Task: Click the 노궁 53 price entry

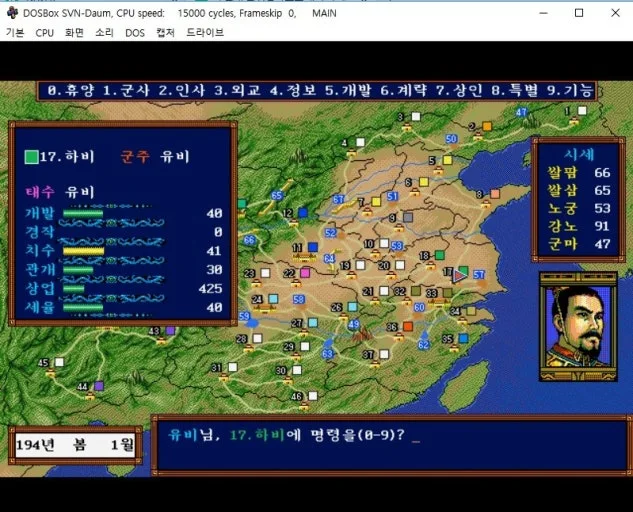Action: [x=579, y=208]
